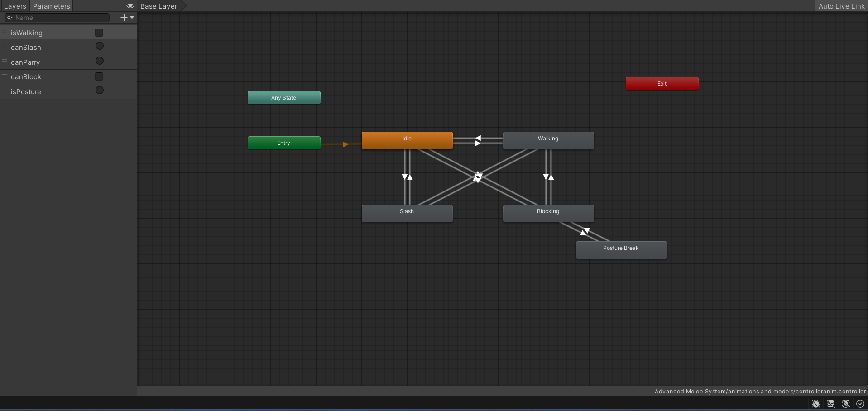Viewport: 868px width, 411px height.
Task: Switch to the Layers tab
Action: pos(15,6)
